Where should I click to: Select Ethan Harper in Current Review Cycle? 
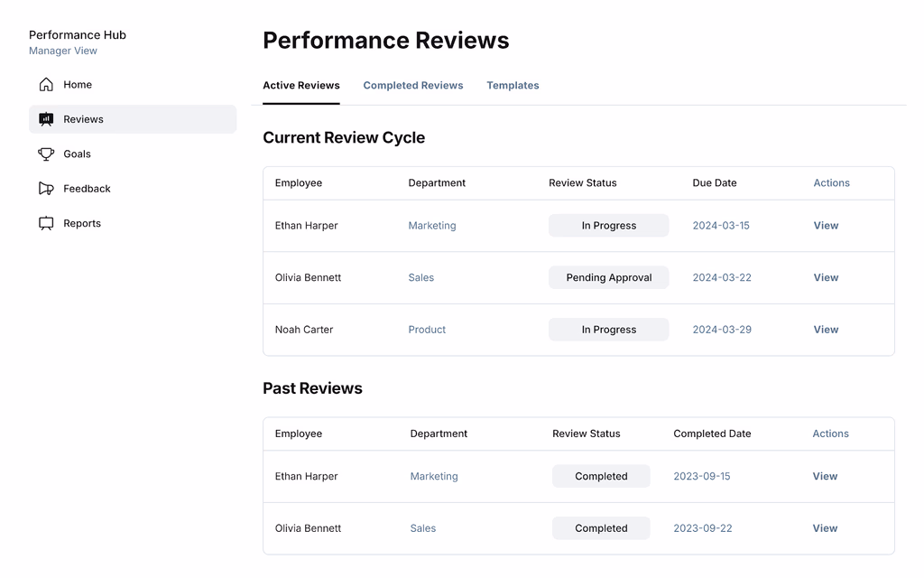[x=306, y=225]
